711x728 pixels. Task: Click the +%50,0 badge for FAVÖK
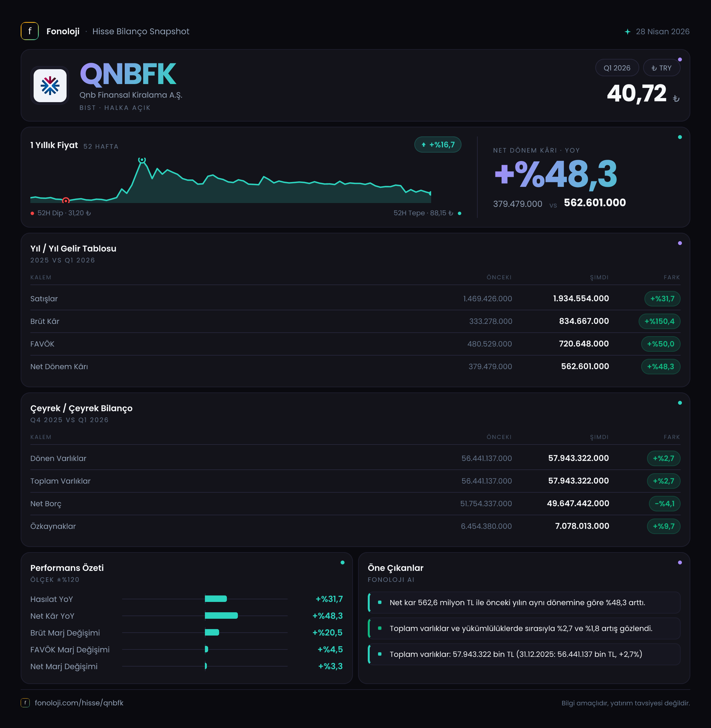[x=661, y=344]
